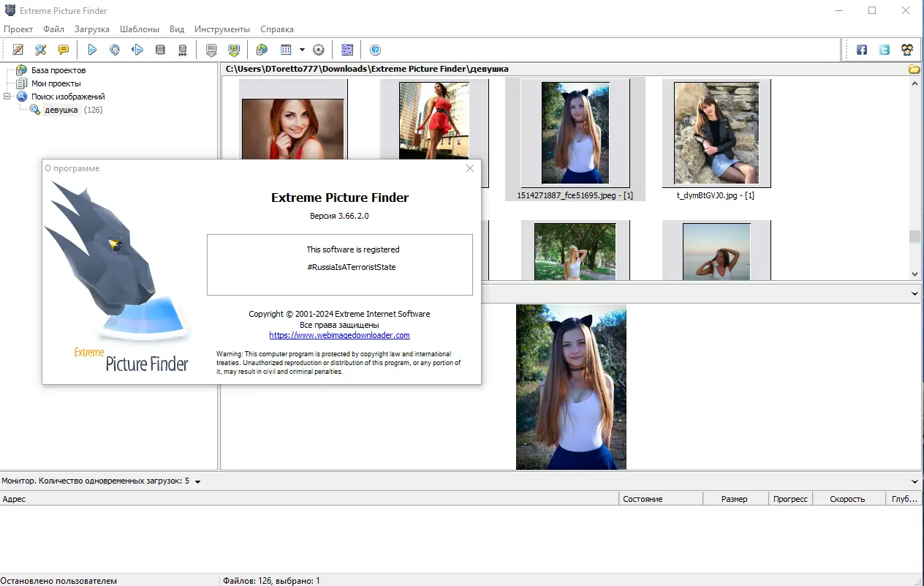The width and height of the screenshot is (924, 586).
Task: Click the blue help question-mark icon
Action: click(x=375, y=50)
